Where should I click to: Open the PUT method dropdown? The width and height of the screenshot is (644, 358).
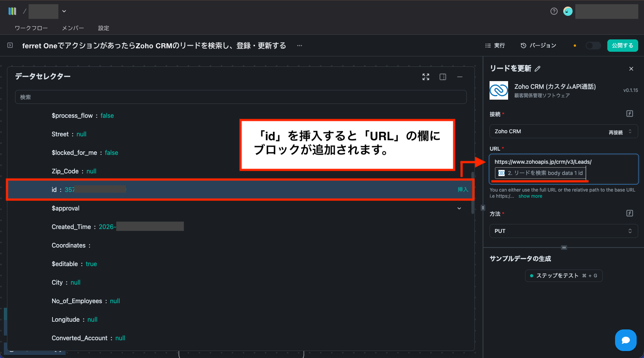pyautogui.click(x=564, y=231)
